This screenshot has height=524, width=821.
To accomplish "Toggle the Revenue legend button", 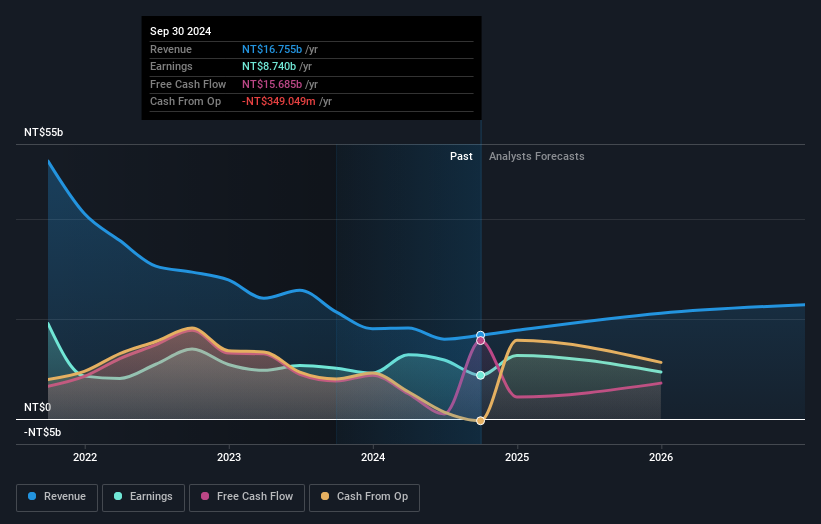I will click(57, 497).
